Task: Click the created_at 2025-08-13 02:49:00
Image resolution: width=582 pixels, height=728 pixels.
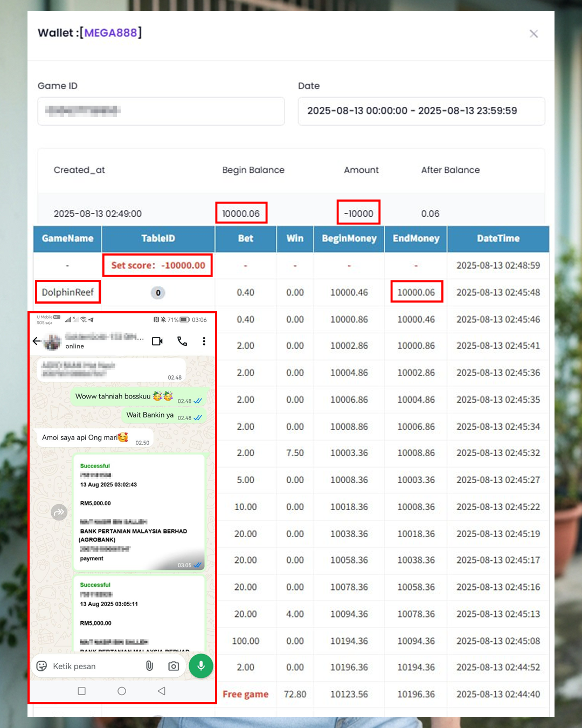Action: coord(98,214)
